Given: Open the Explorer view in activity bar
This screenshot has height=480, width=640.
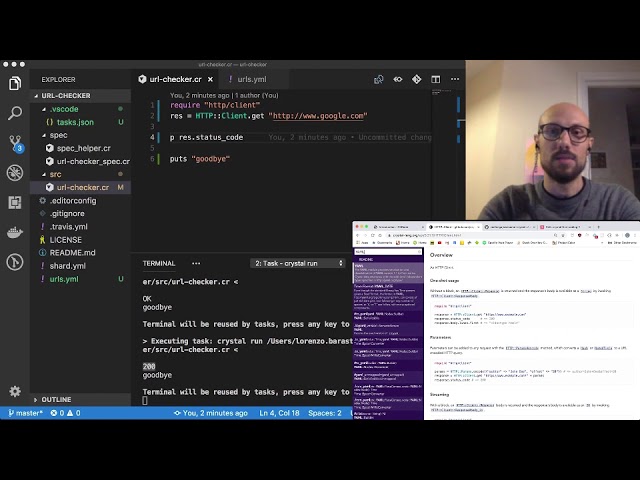Looking at the screenshot, I should (15, 83).
